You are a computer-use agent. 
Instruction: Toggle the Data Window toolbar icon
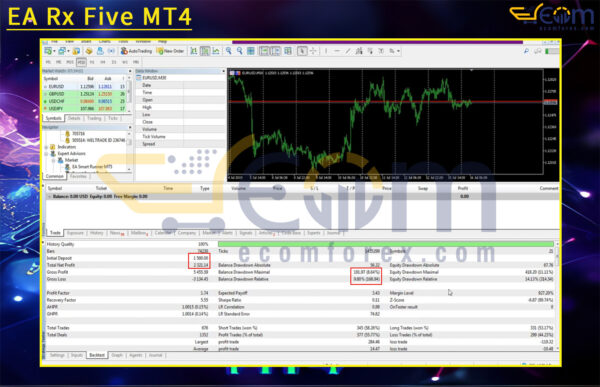[x=89, y=51]
